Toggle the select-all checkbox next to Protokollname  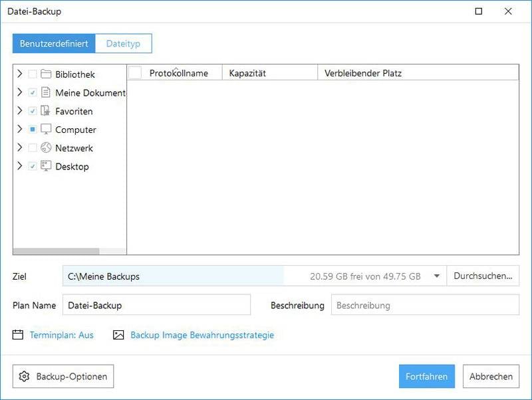point(135,73)
